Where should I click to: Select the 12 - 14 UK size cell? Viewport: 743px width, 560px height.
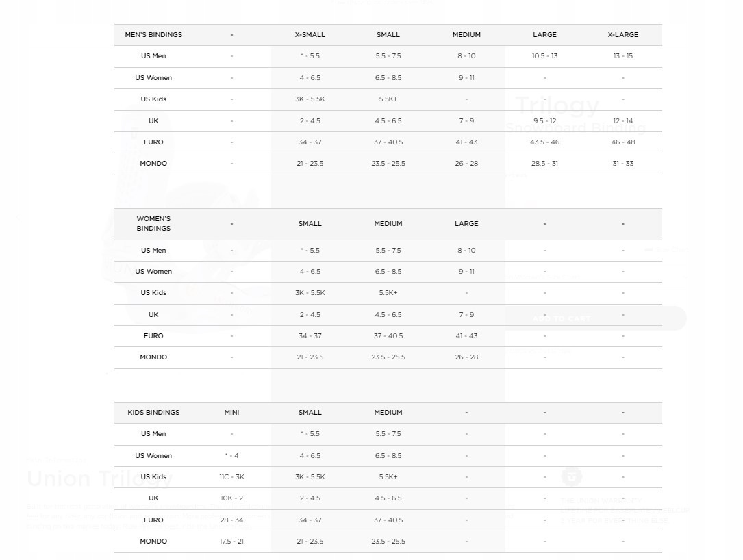622,121
